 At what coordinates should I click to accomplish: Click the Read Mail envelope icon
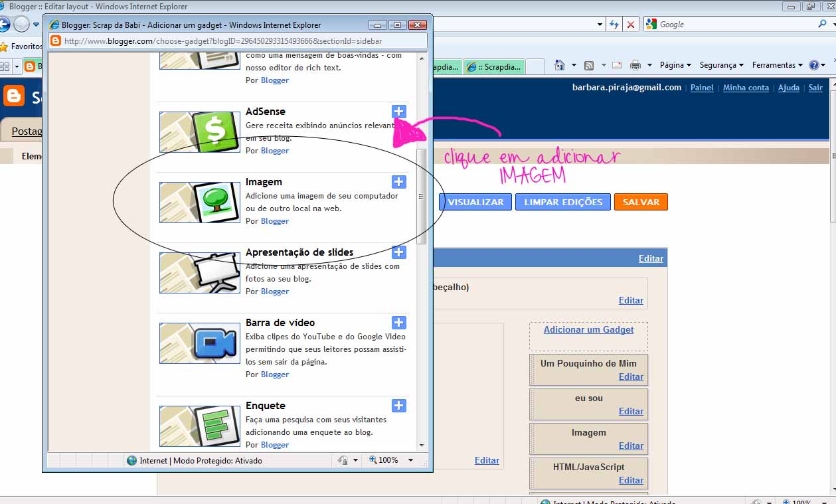616,65
